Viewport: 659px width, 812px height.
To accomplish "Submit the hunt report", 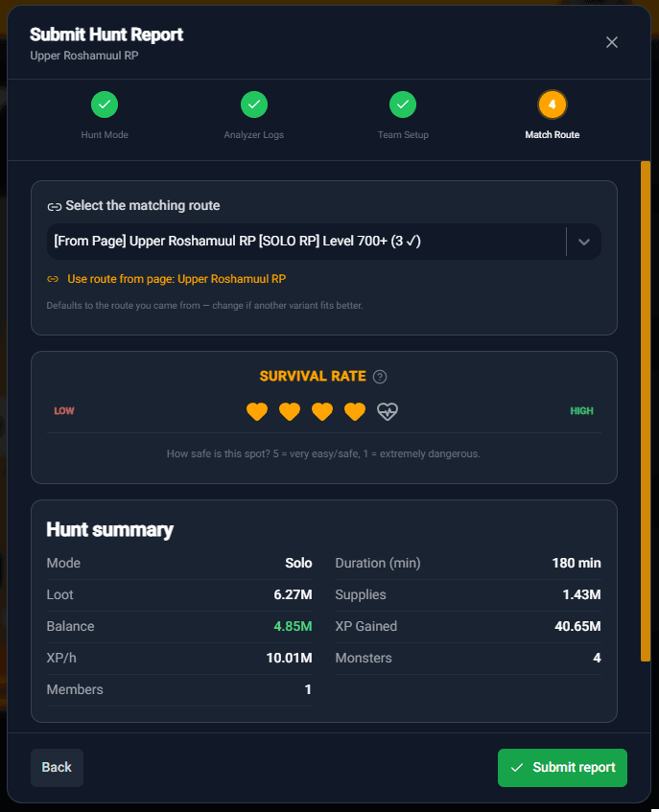I will [x=562, y=767].
